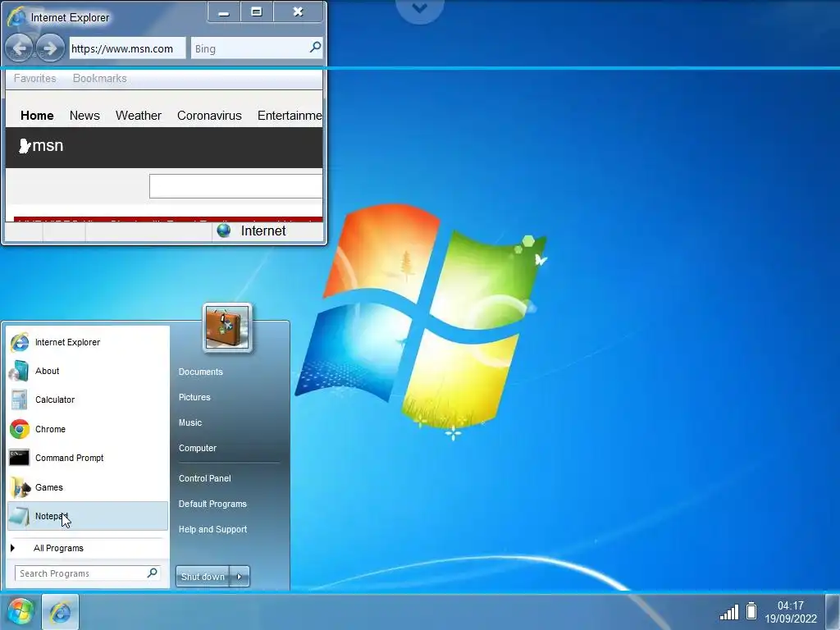Open Pictures from Start menu
840x630 pixels.
(x=194, y=397)
